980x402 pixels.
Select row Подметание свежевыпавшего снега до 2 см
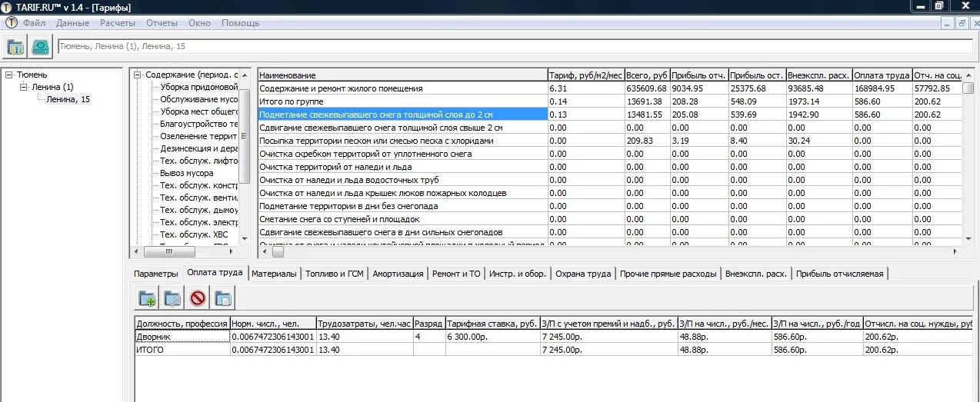[x=608, y=115]
